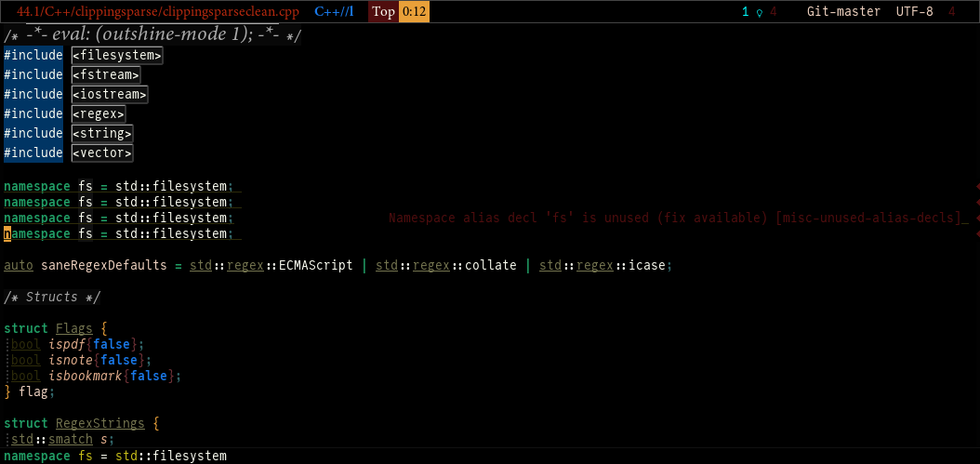Click the red 4 next to the lightbulb
The width and height of the screenshot is (980, 464).
774,12
